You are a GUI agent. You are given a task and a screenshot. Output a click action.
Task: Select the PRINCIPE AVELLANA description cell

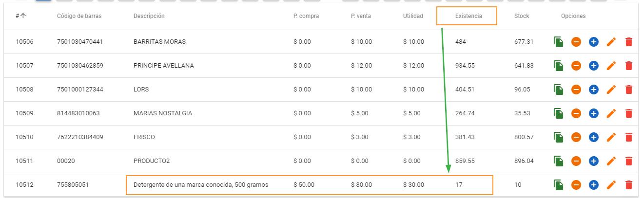click(x=163, y=66)
